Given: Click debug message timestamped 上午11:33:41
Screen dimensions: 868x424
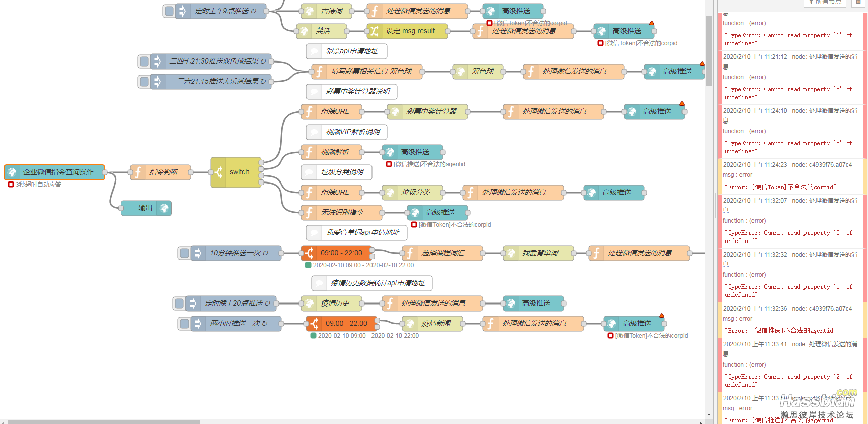Looking at the screenshot, I should [790, 364].
